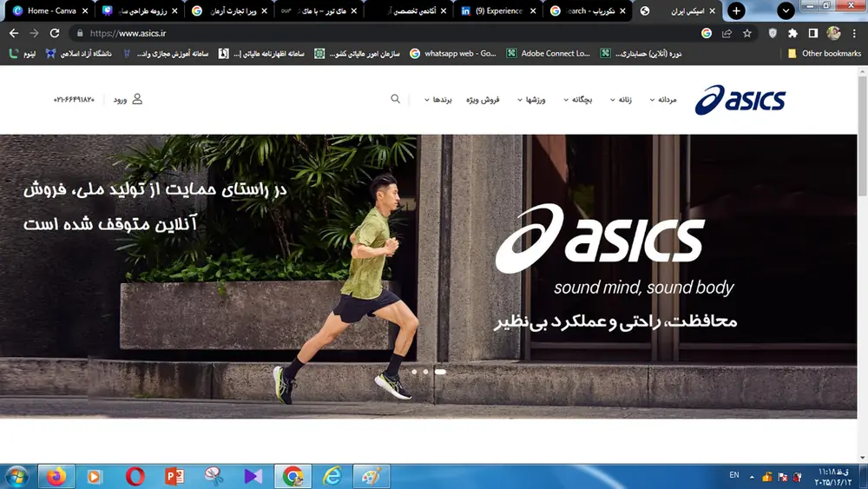The height and width of the screenshot is (489, 868).
Task: Click the scrollbar down arrow
Action: point(863,458)
